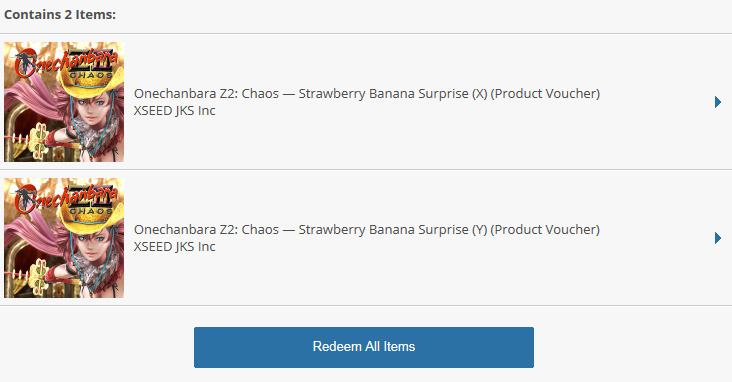The image size is (732, 382).
Task: Expand the Strawberry Banana Surprise (Y) arrow
Action: pos(718,238)
